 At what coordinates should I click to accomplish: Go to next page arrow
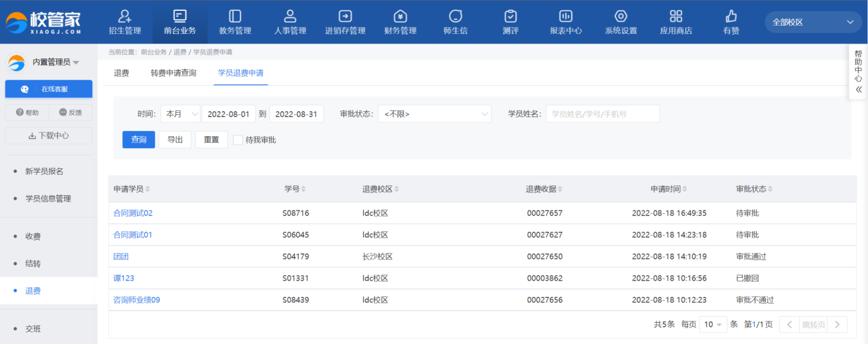(x=837, y=324)
